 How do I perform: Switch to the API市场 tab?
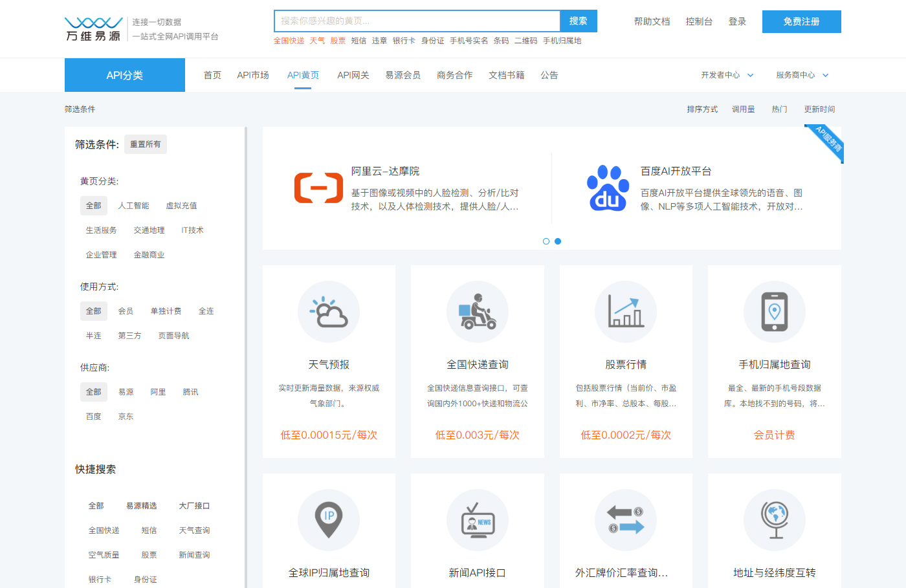click(x=253, y=75)
